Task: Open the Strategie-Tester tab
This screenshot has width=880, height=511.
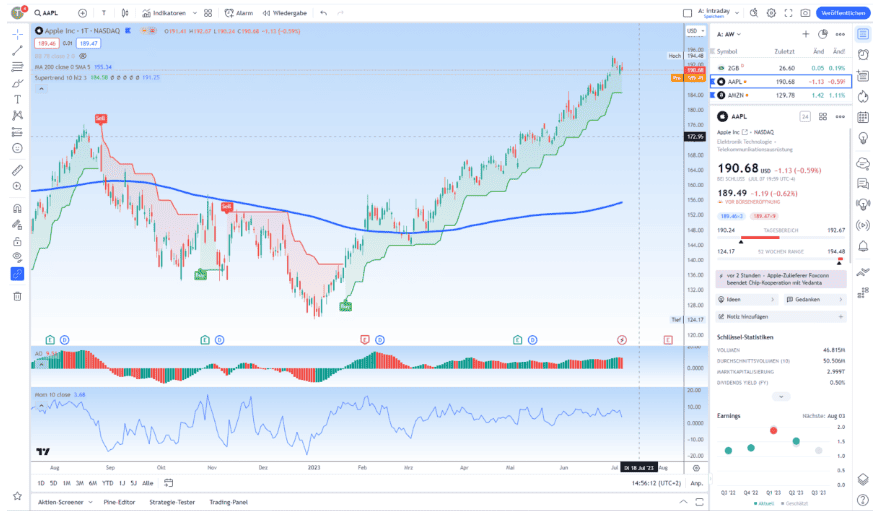Action: (172, 502)
